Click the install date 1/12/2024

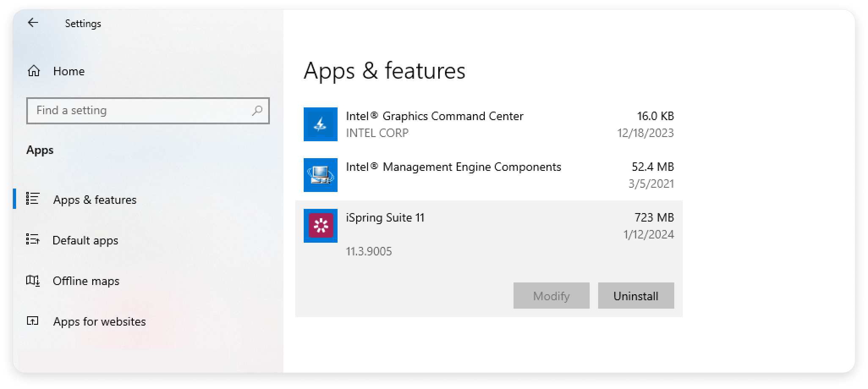pyautogui.click(x=648, y=234)
